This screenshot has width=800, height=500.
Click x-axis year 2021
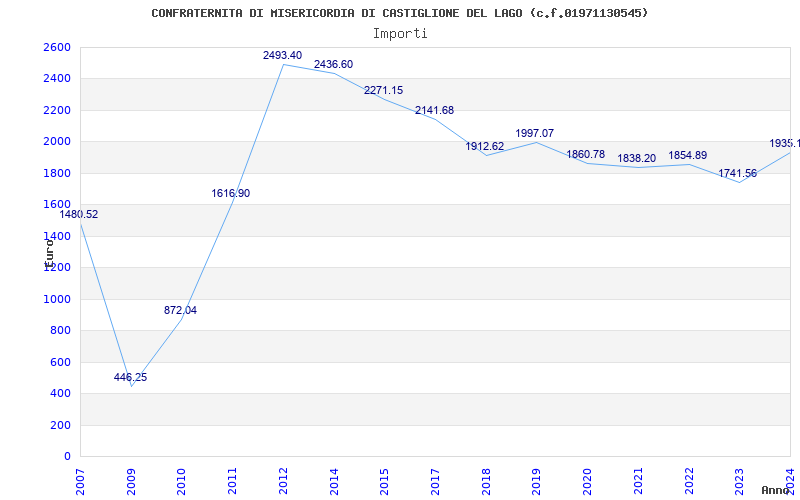(x=638, y=483)
